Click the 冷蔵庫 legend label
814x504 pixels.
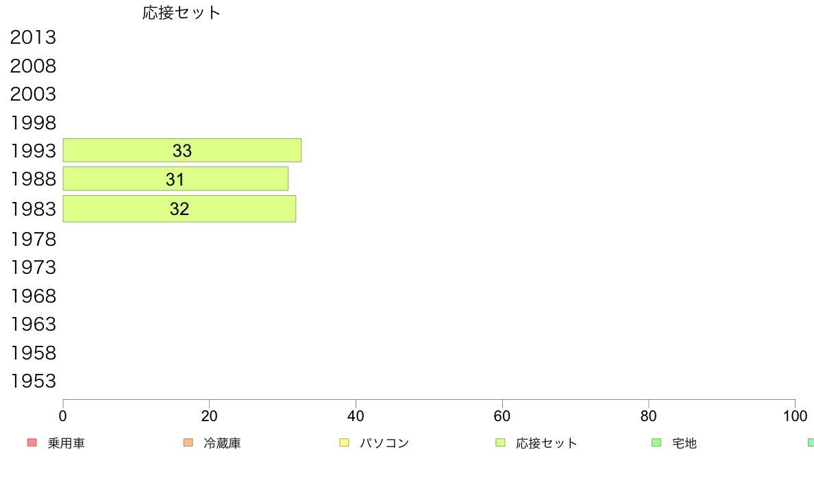[x=222, y=443]
